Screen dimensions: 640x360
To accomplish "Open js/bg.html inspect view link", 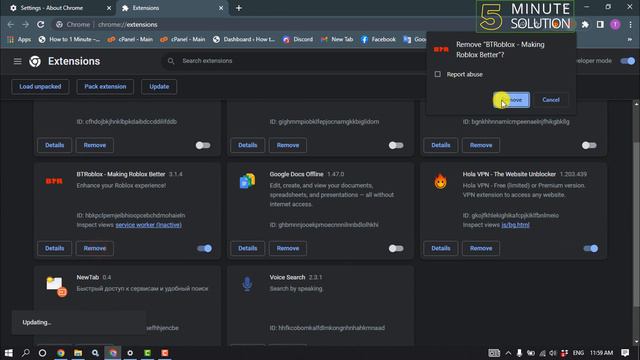I will [x=515, y=225].
